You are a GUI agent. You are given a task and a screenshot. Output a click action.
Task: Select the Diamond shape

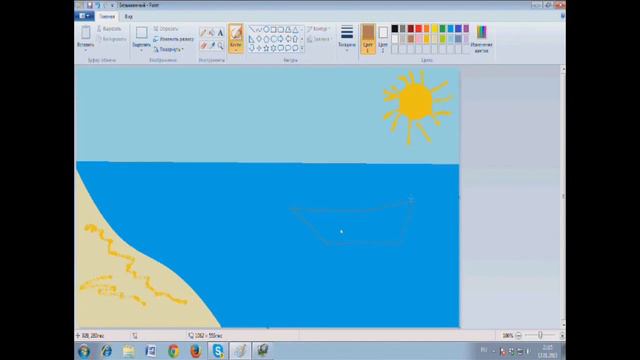[259, 39]
